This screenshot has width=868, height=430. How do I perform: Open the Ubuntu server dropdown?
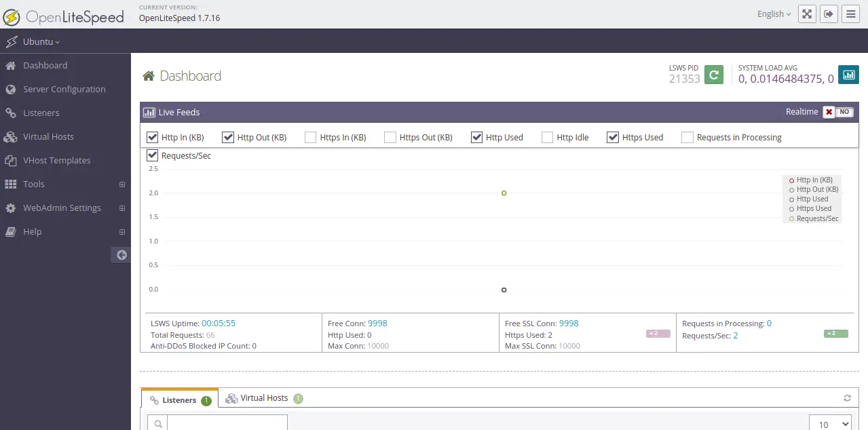41,42
